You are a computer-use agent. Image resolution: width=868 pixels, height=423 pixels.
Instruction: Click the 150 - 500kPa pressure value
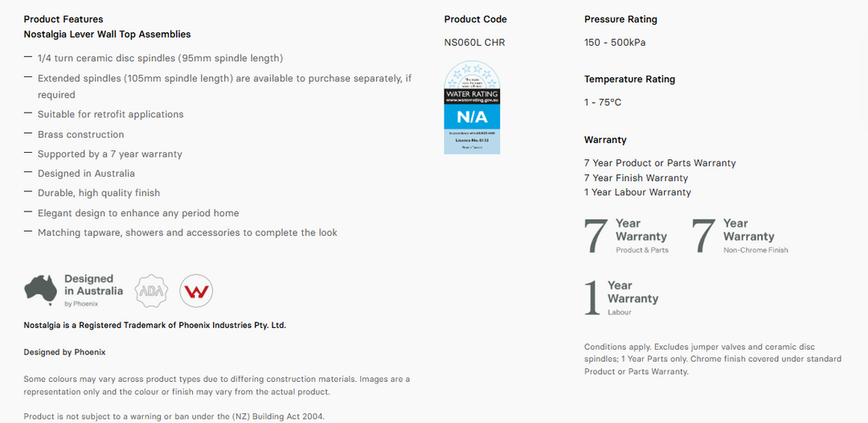tap(615, 43)
